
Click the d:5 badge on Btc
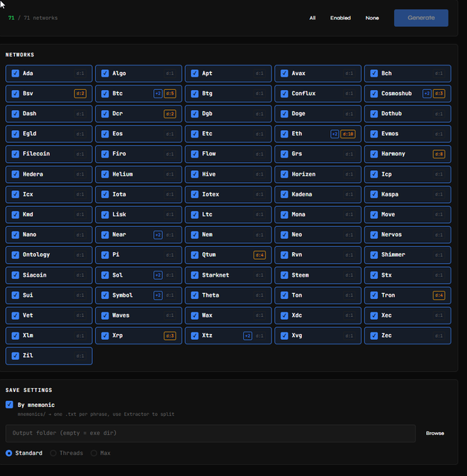pos(170,94)
